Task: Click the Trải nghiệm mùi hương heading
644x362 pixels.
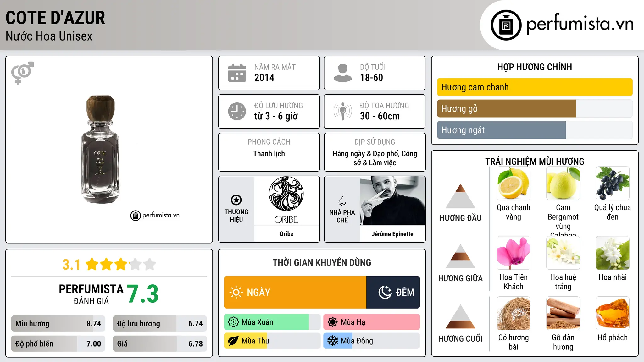Action: click(x=535, y=162)
